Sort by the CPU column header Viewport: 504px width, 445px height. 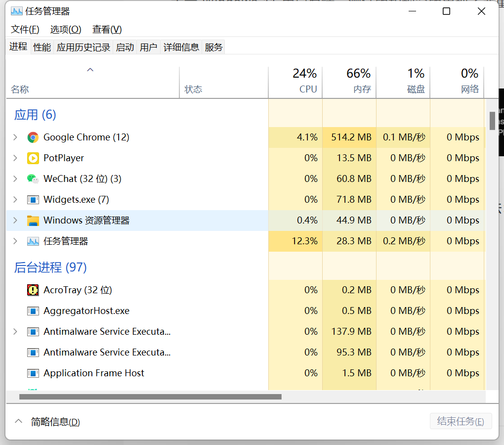point(295,83)
